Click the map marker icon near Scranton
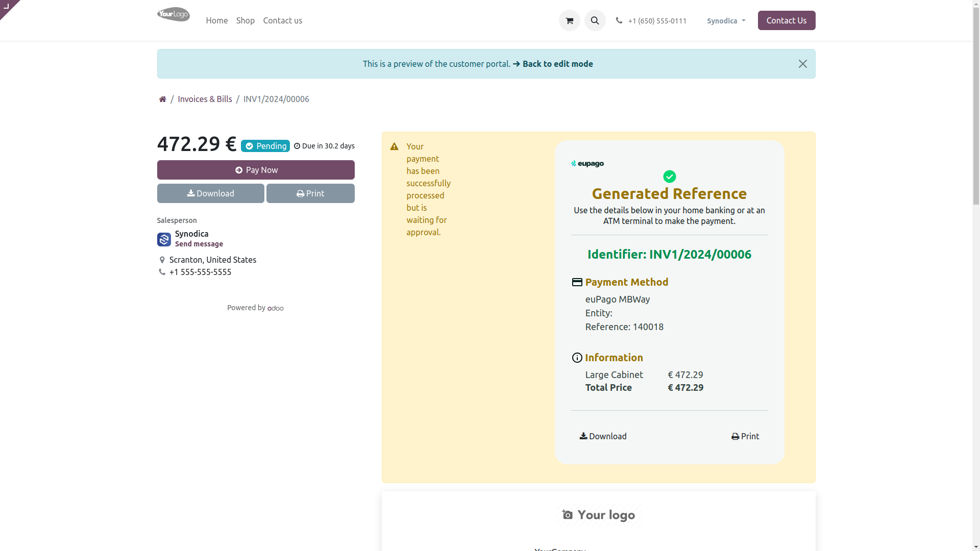This screenshot has height=551, width=980. (162, 260)
